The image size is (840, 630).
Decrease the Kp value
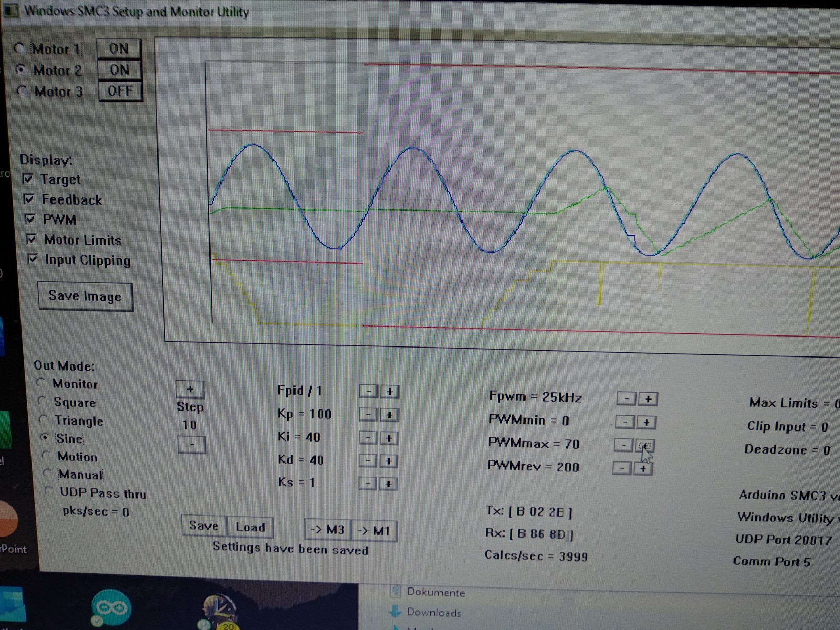tap(369, 415)
